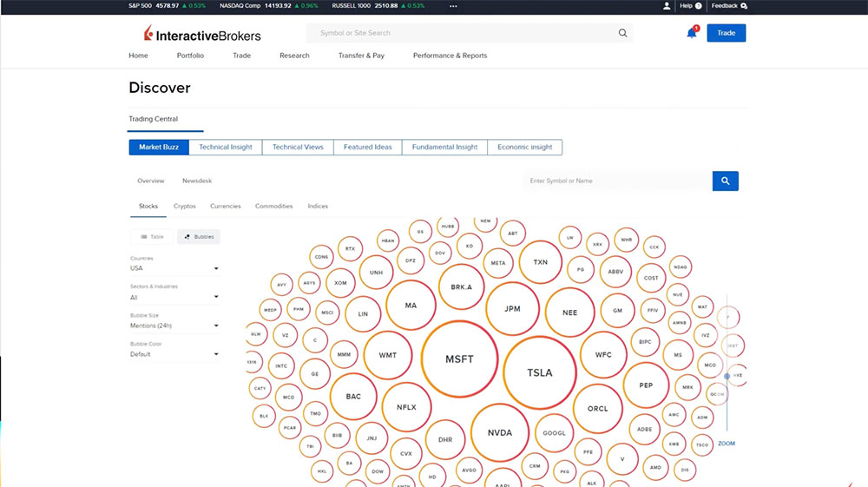The height and width of the screenshot is (487, 868).
Task: Click the Interactive Brokers logo
Action: [x=202, y=34]
